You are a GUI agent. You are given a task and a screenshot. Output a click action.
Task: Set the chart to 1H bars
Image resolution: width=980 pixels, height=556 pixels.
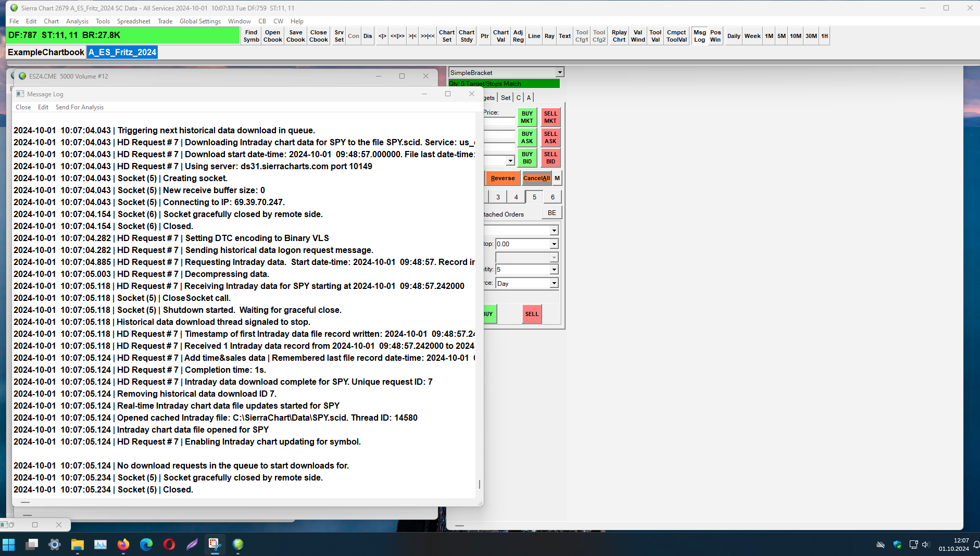point(825,36)
